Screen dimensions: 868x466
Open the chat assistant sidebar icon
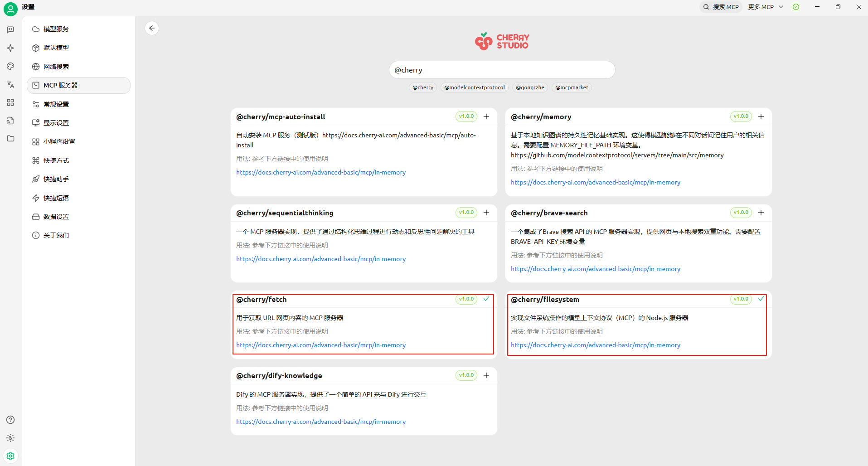pos(10,30)
